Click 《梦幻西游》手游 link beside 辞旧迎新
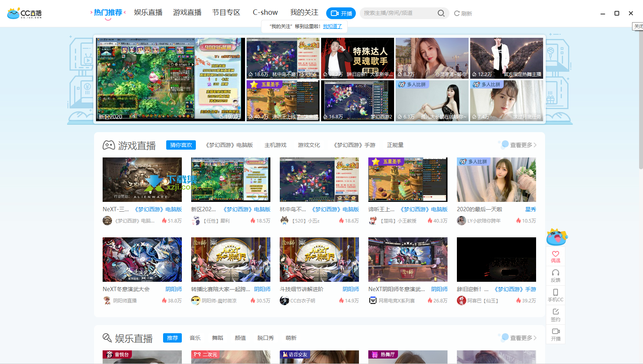 (515, 289)
